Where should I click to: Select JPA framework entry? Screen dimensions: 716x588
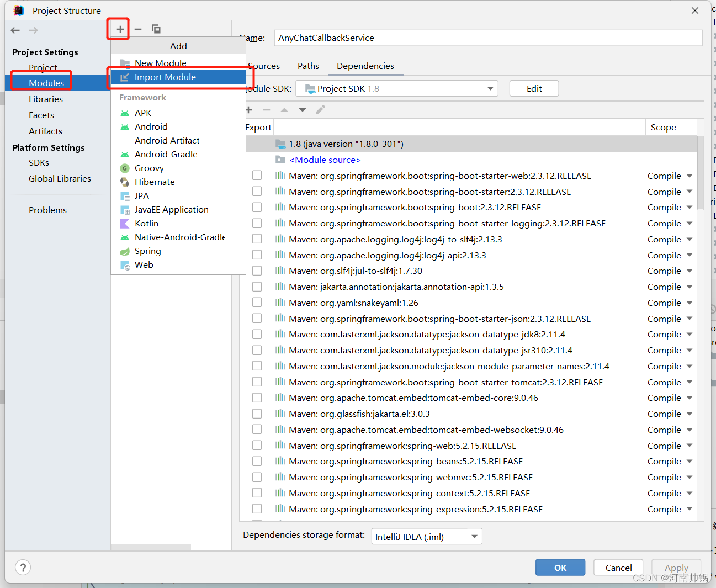178,195
